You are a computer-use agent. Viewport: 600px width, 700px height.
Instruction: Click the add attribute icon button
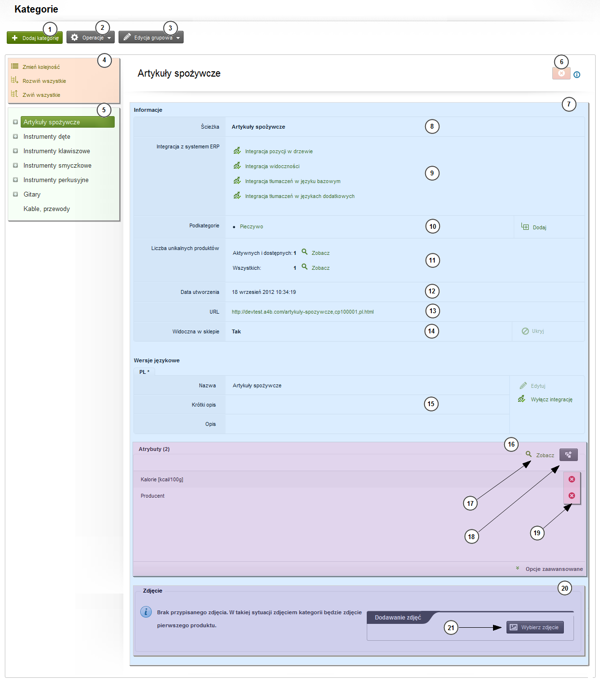568,455
